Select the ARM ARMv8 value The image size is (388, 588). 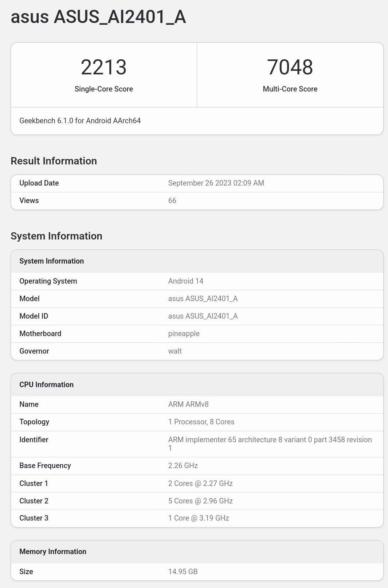[188, 404]
